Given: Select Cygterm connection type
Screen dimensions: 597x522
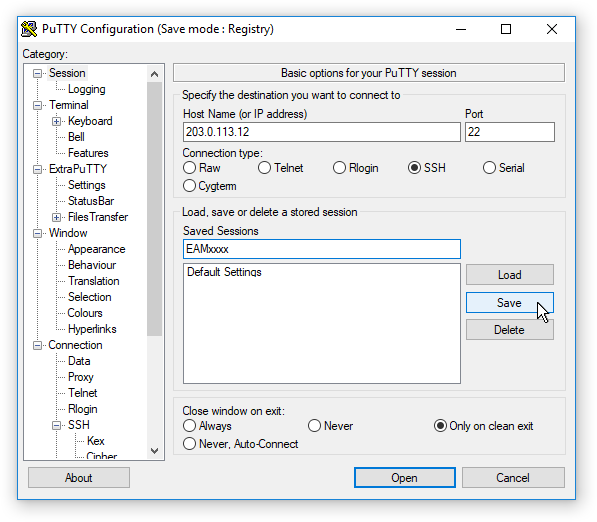Looking at the screenshot, I should tap(210, 186).
